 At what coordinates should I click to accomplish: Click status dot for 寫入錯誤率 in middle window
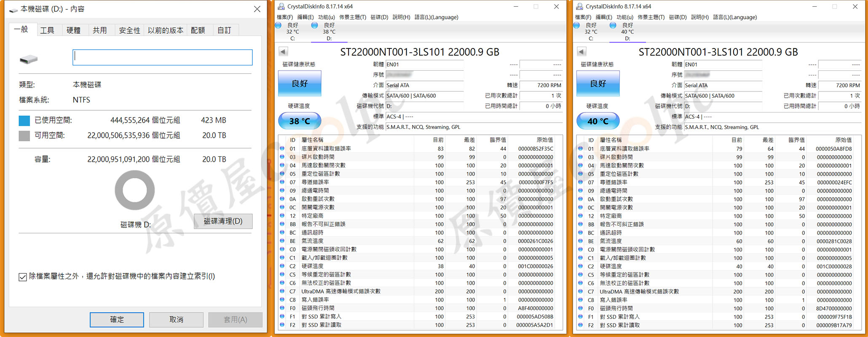click(282, 300)
